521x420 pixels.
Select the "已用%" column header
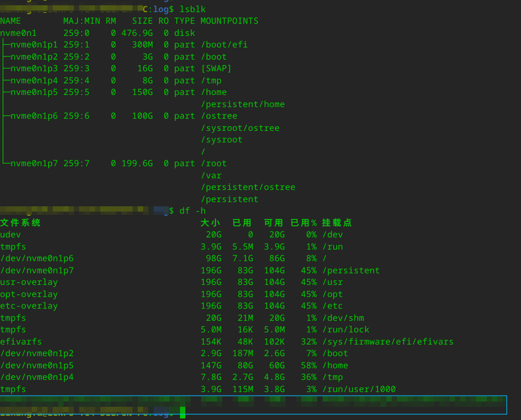(304, 223)
